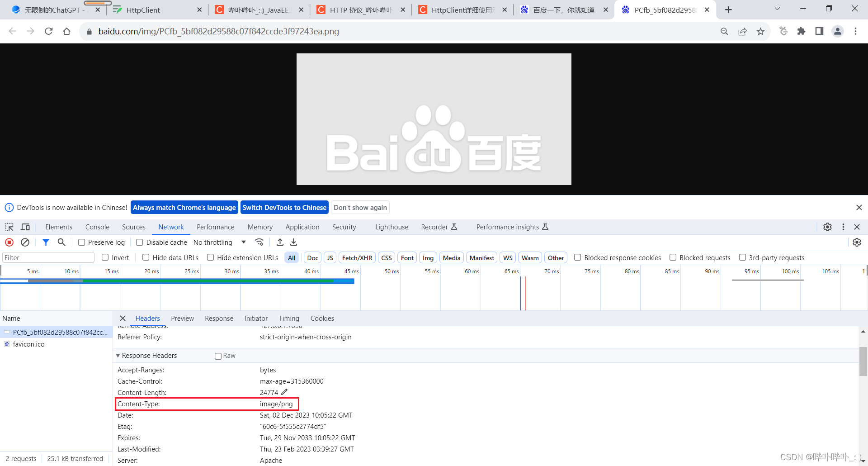Export the network log as HAR file
This screenshot has height=466, width=868.
coord(293,242)
